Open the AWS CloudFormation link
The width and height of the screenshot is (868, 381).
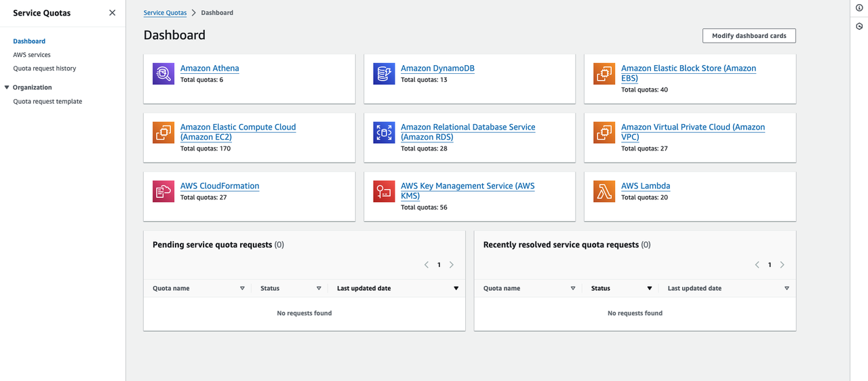(220, 186)
